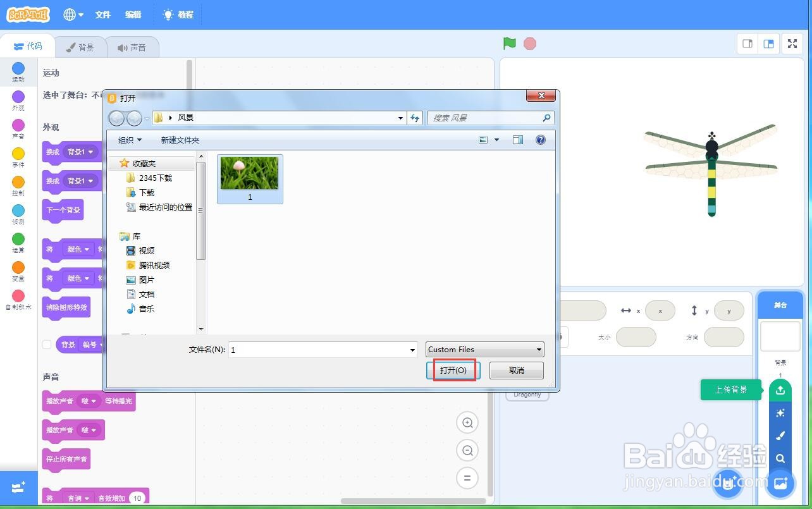Click the 清除图形特效 block
Screen dimensions: 812x509
point(66,307)
